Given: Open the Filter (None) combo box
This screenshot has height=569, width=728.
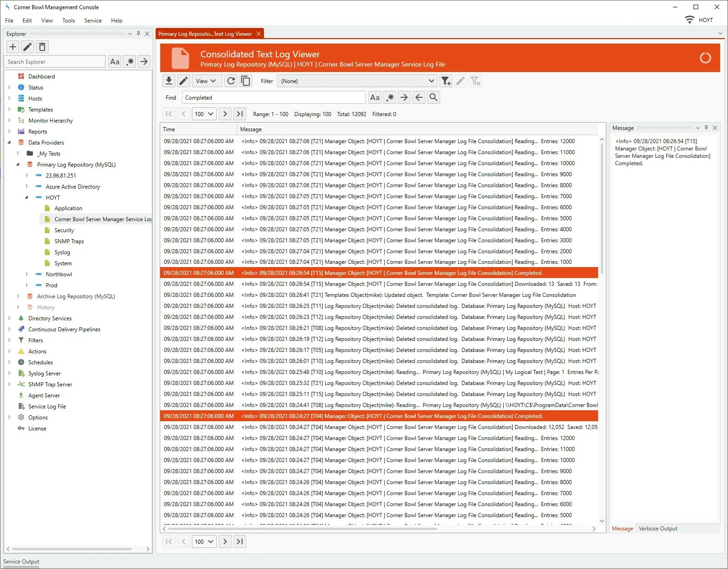Looking at the screenshot, I should pyautogui.click(x=357, y=81).
